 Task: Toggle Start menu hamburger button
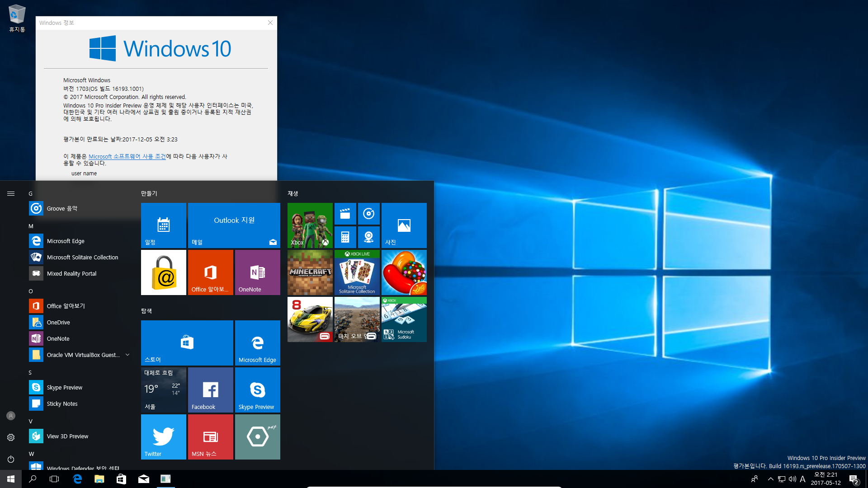click(x=10, y=193)
